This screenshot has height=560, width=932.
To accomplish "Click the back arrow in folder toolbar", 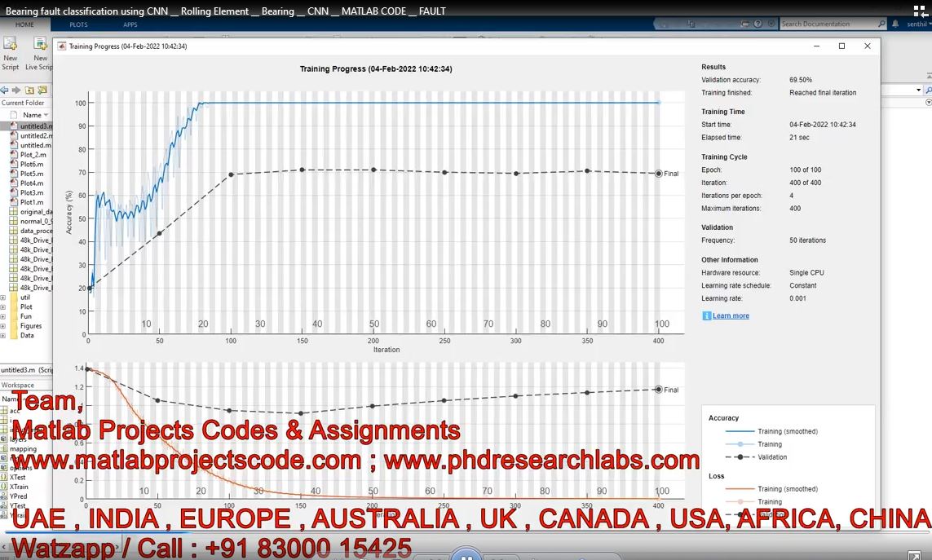I will pyautogui.click(x=4, y=90).
